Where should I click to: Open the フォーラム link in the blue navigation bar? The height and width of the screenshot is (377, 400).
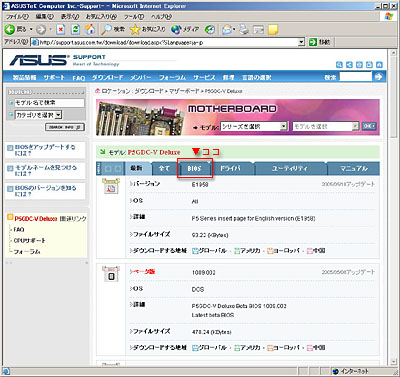(172, 78)
